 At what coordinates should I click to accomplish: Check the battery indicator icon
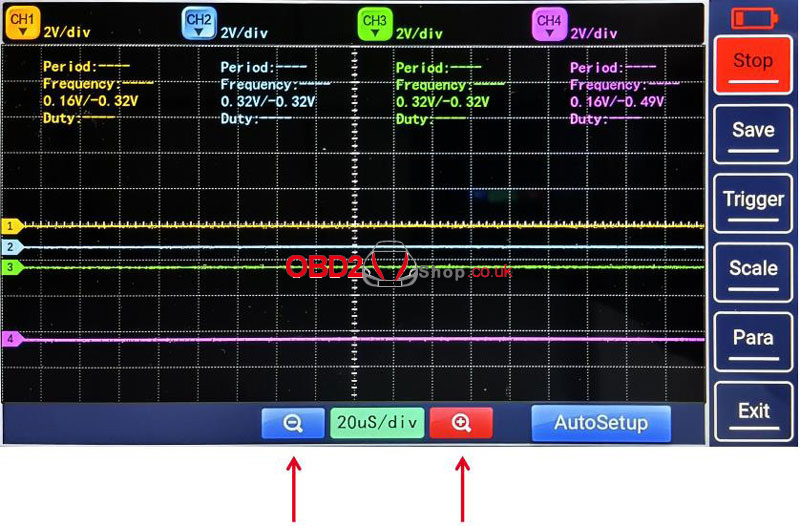pyautogui.click(x=752, y=17)
